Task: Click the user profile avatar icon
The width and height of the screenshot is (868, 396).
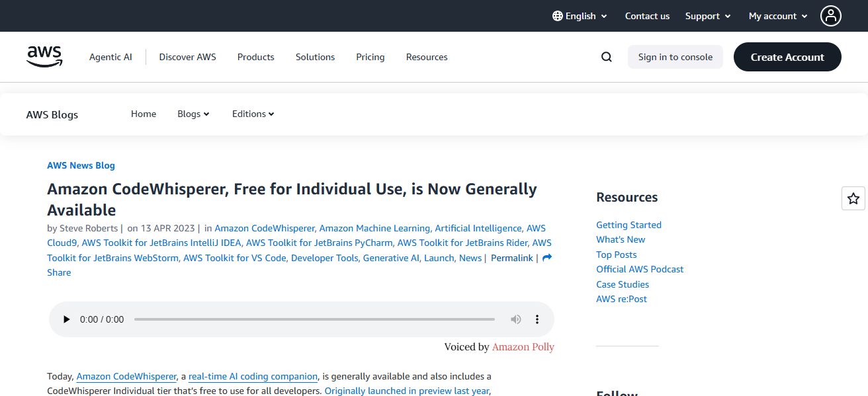Action: 831,16
